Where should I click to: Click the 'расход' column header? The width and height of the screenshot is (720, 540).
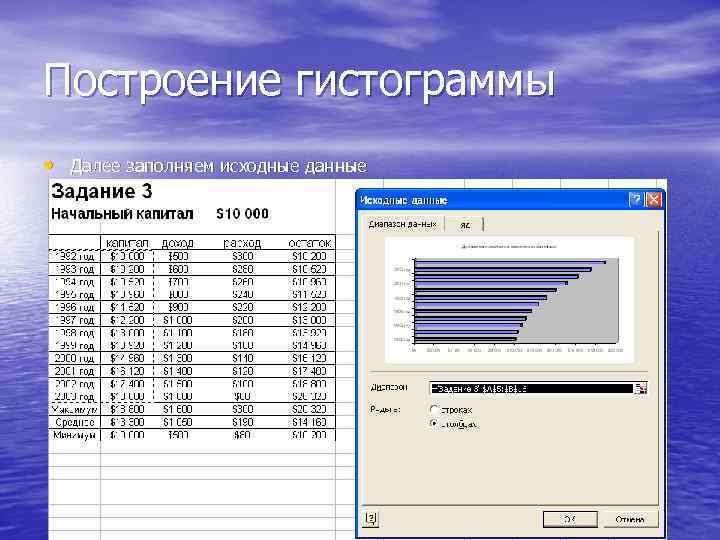(x=242, y=243)
